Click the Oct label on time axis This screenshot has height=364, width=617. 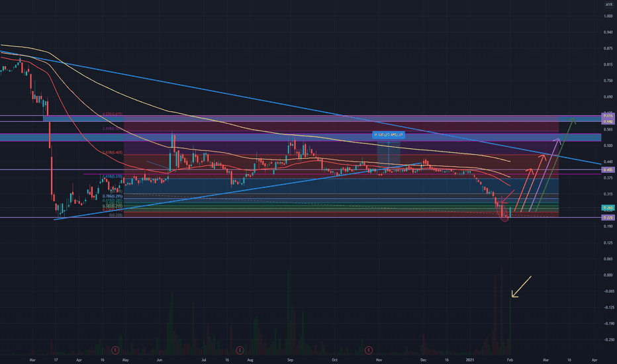click(334, 359)
